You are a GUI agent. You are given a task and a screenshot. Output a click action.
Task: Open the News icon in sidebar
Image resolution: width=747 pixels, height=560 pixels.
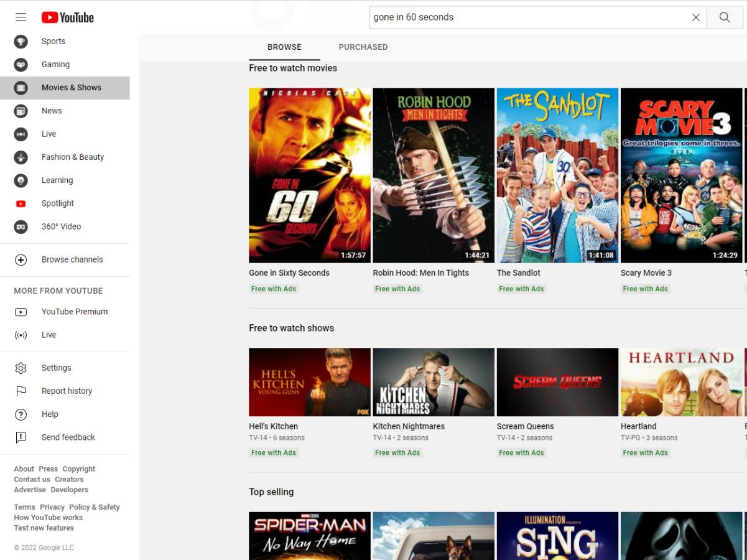pyautogui.click(x=21, y=111)
